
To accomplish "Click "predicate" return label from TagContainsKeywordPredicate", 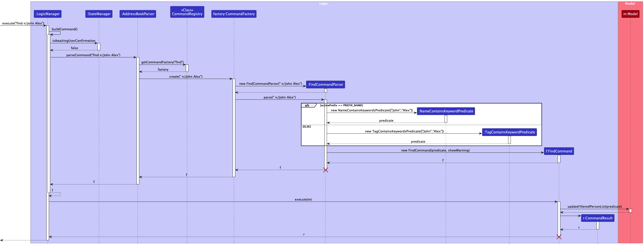I will pyautogui.click(x=418, y=142).
